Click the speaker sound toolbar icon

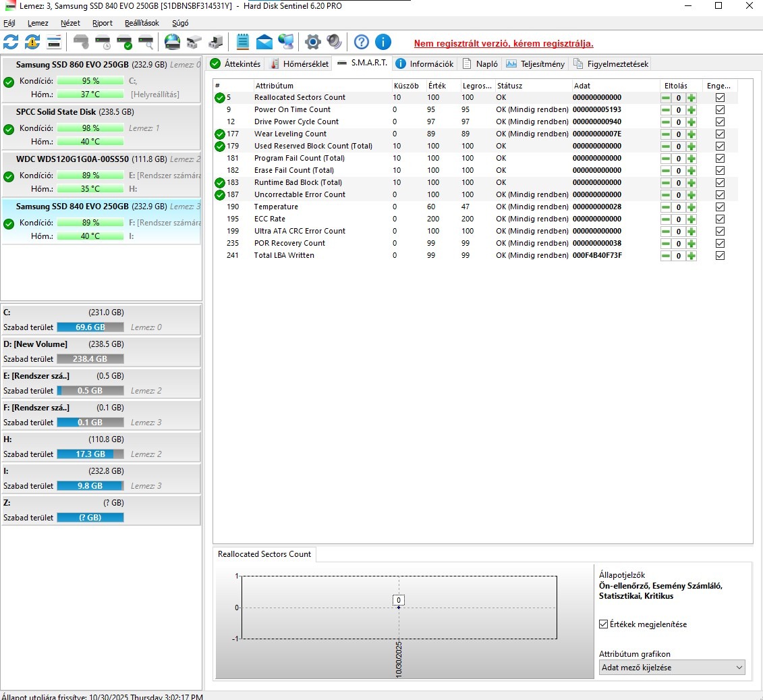point(335,42)
